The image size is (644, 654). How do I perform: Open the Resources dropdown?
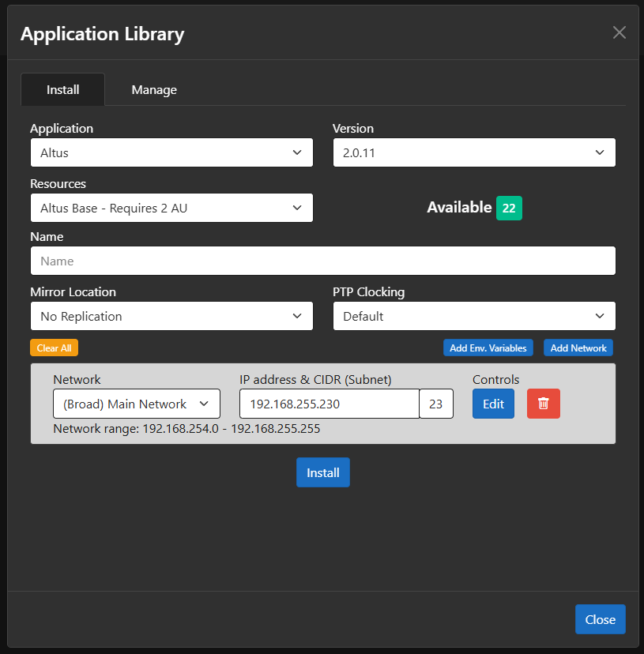[171, 208]
